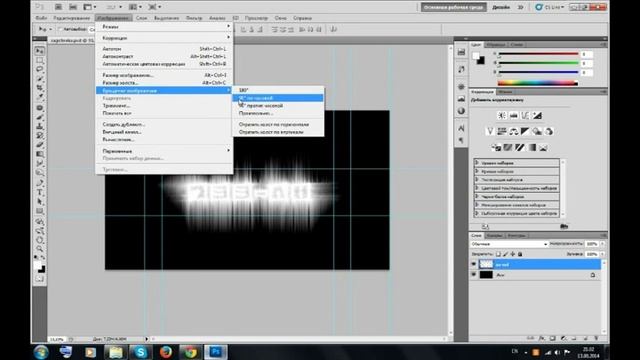
Task: Open the layer blend mode dropdown
Action: pyautogui.click(x=509, y=244)
